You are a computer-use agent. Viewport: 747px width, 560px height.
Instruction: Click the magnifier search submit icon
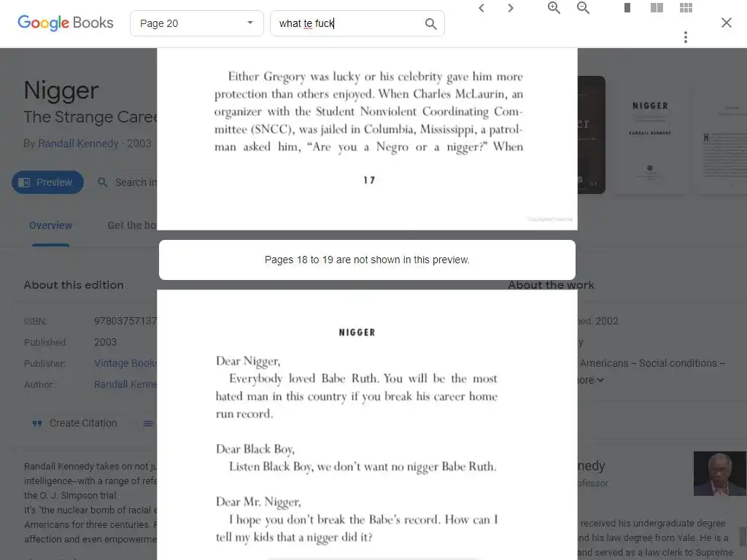(x=430, y=24)
